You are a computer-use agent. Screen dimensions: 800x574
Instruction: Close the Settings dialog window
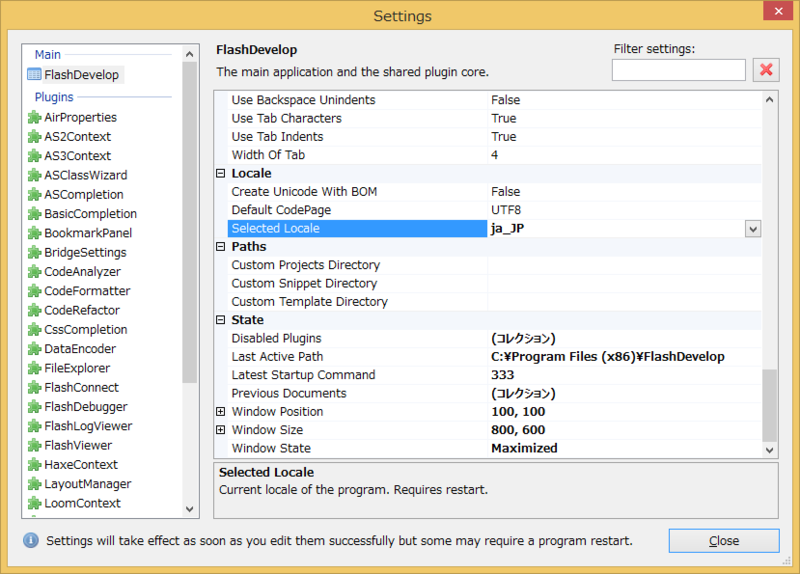click(x=778, y=11)
